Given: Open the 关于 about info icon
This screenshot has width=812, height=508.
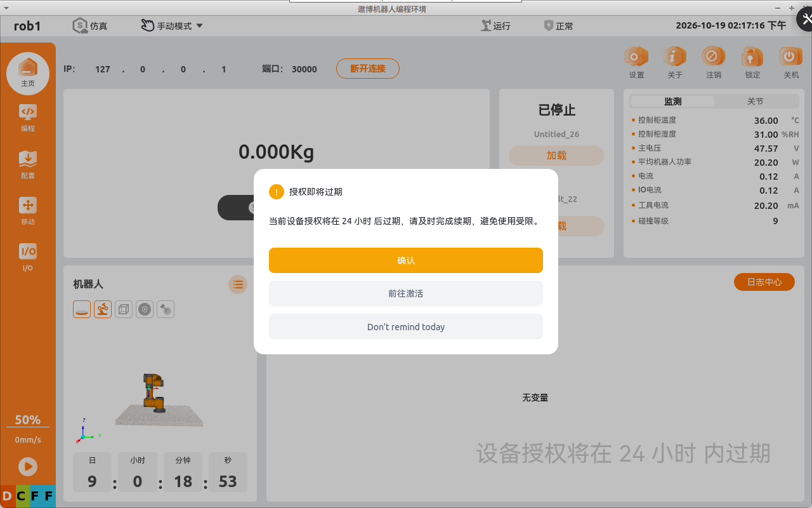Looking at the screenshot, I should pyautogui.click(x=675, y=63).
